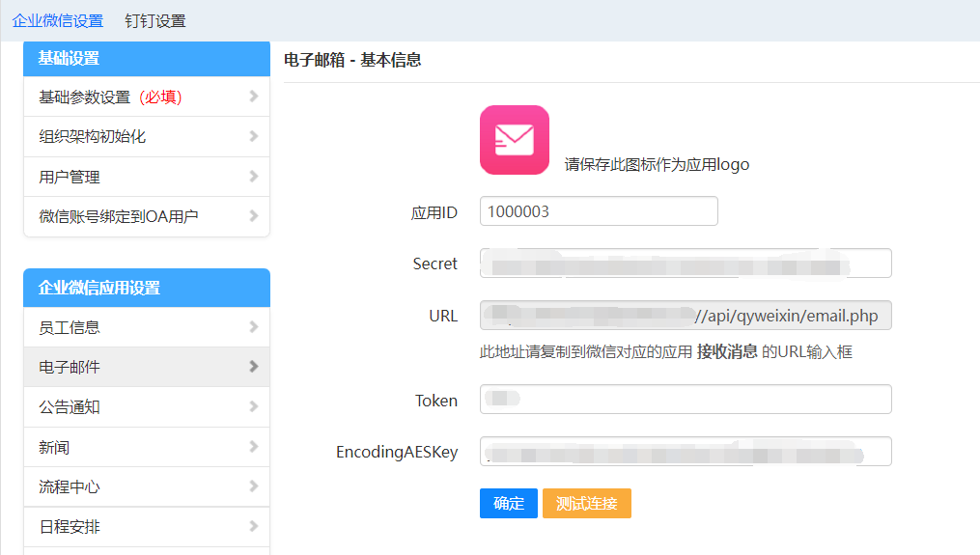Image resolution: width=980 pixels, height=555 pixels.
Task: Select 电子邮件 in the sidebar
Action: tap(70, 367)
